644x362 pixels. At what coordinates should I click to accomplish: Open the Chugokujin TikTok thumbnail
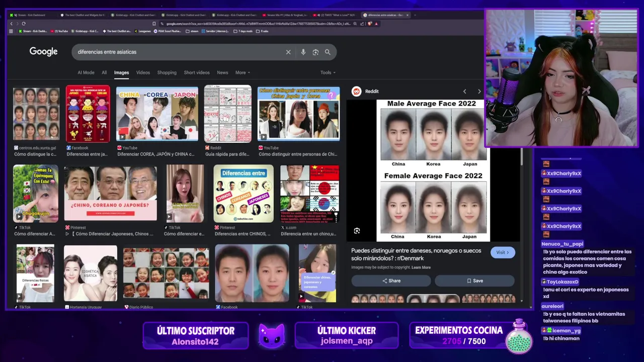(x=36, y=194)
